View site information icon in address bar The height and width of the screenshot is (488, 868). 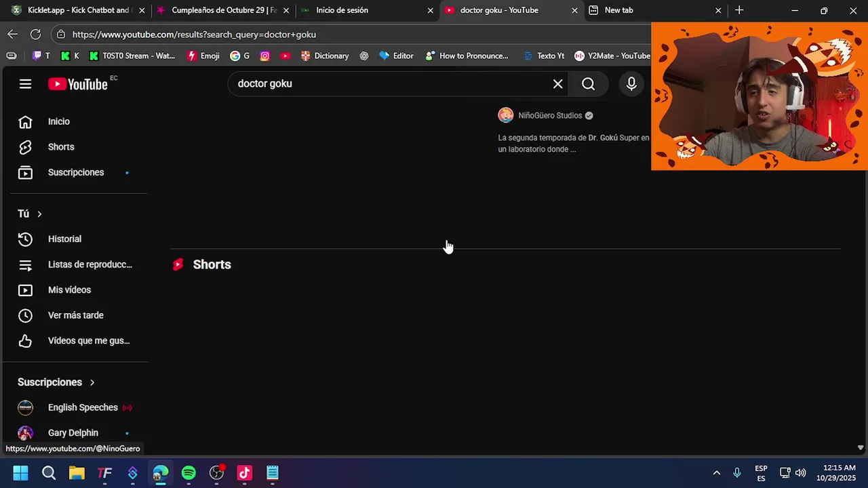point(61,34)
